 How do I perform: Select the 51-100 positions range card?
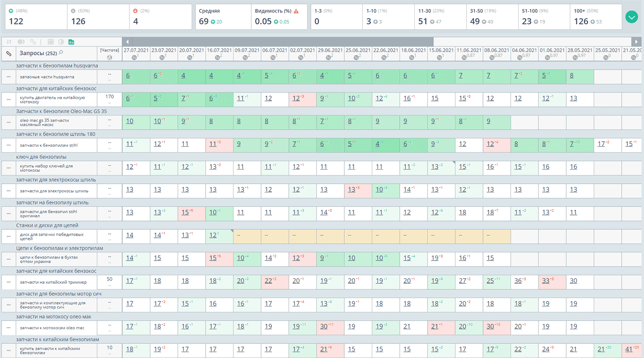click(x=544, y=17)
